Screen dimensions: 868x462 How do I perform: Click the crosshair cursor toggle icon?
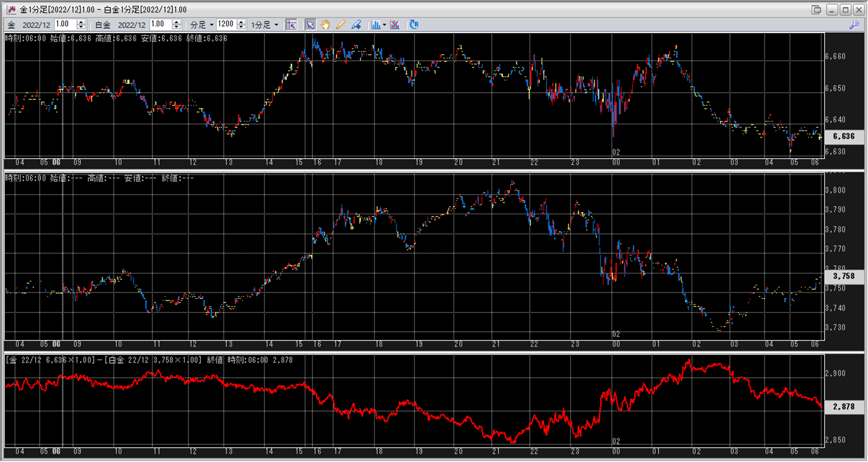[x=291, y=25]
